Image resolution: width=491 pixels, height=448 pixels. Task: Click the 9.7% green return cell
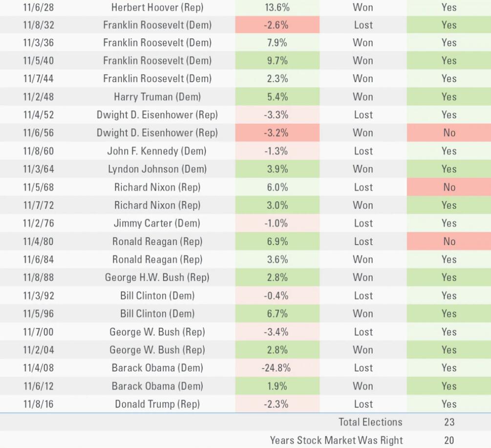tap(277, 61)
